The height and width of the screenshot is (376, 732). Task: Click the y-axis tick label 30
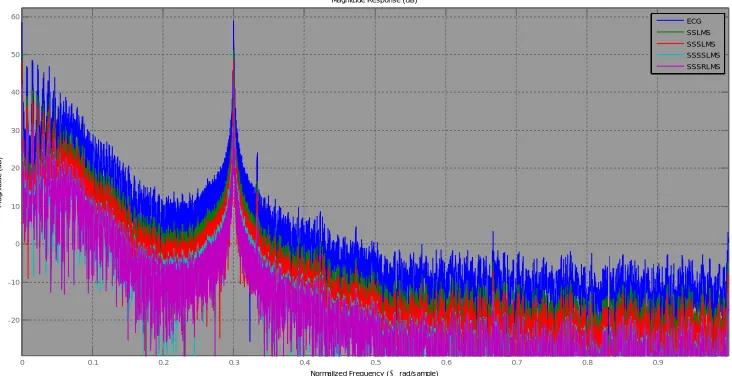(x=14, y=130)
